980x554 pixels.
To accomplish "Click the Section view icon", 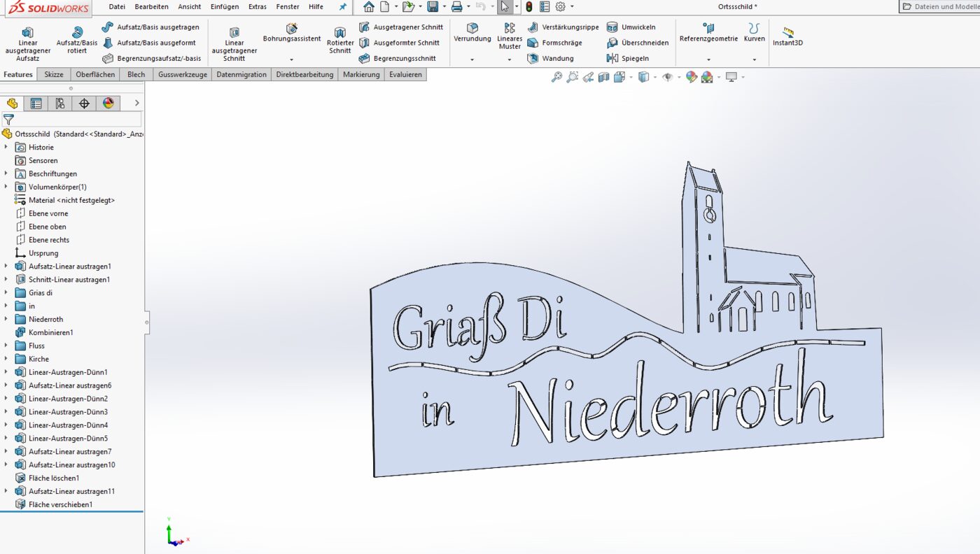I will click(x=604, y=77).
